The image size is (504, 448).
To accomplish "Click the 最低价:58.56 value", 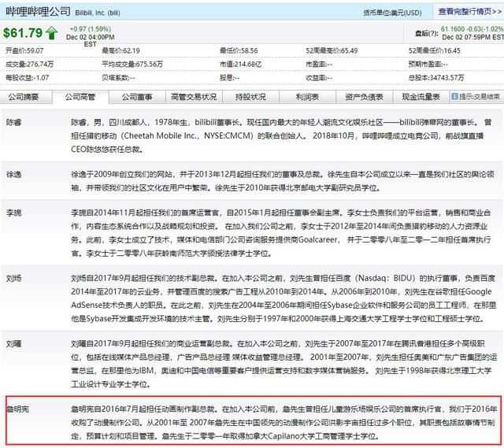I will tap(239, 50).
